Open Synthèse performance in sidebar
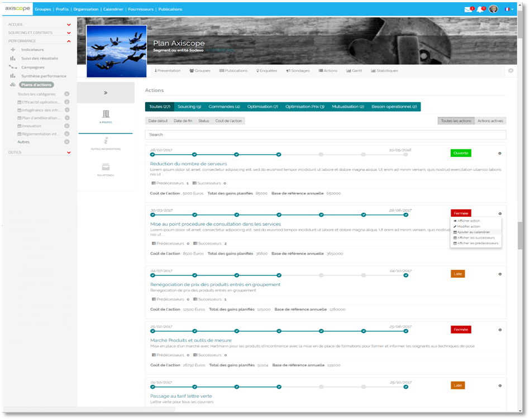Image resolution: width=530 pixels, height=420 pixels. 44,76
